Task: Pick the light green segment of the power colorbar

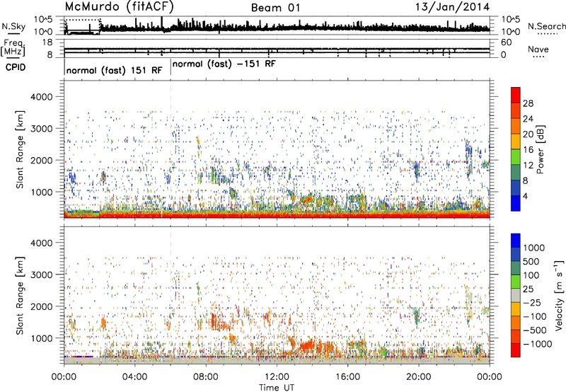Action: pyautogui.click(x=516, y=157)
